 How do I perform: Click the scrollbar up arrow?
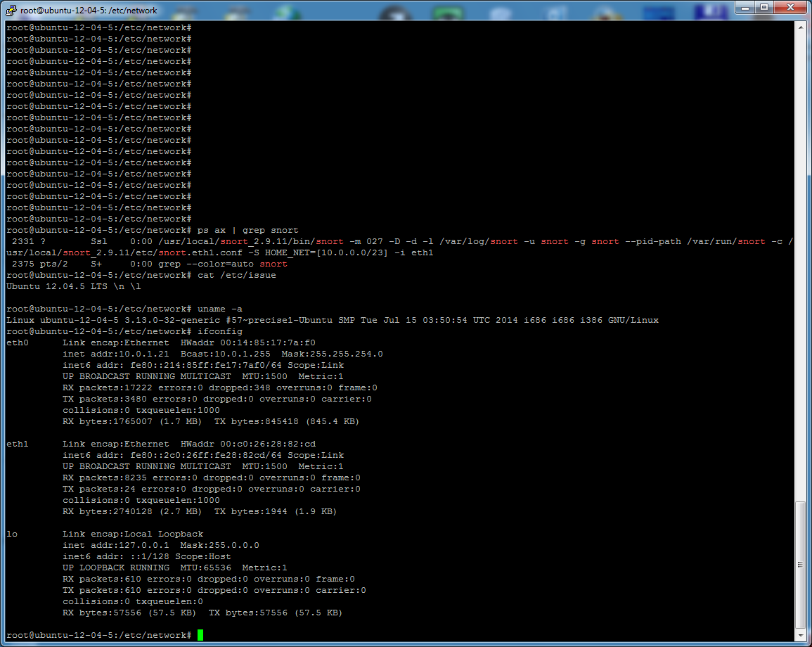tap(800, 27)
